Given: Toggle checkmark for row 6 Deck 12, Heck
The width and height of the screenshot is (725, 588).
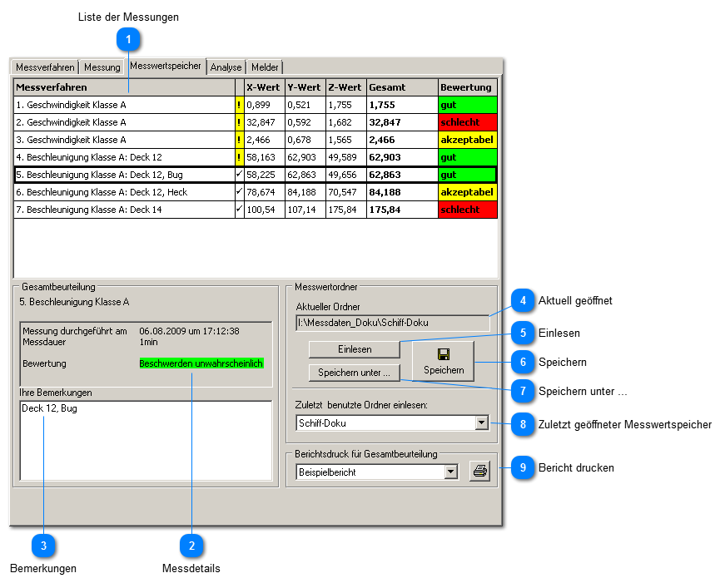Looking at the screenshot, I should [240, 192].
